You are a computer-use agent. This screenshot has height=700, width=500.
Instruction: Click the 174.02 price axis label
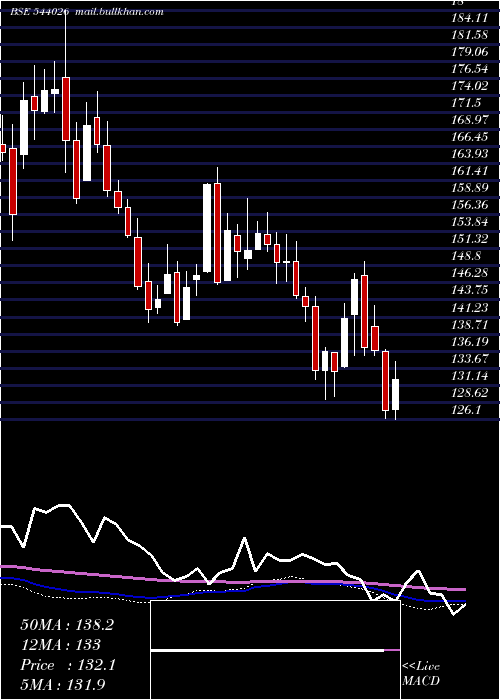[x=470, y=86]
